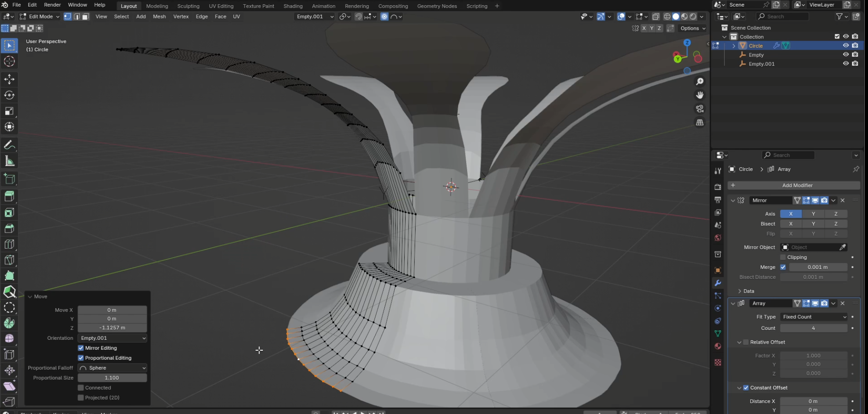This screenshot has height=414, width=868.
Task: Click the Array Count 4 field
Action: point(814,328)
